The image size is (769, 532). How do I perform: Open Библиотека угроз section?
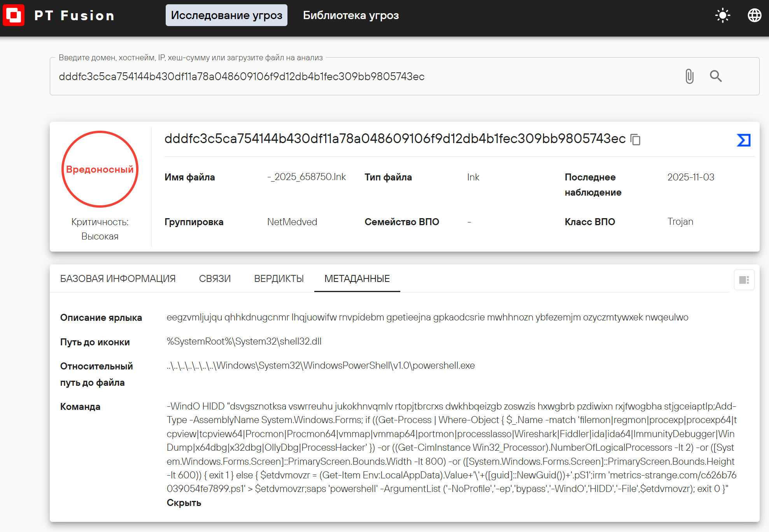[x=350, y=16]
